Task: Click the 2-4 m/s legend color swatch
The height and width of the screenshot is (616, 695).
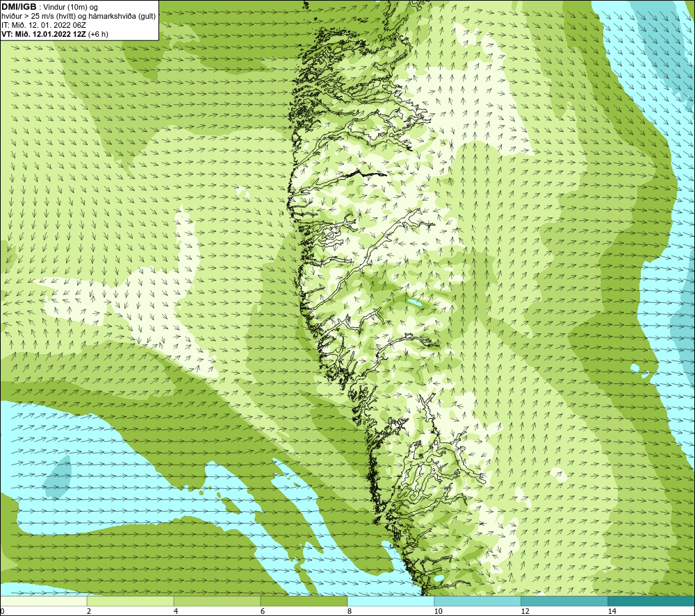Action: 131,601
